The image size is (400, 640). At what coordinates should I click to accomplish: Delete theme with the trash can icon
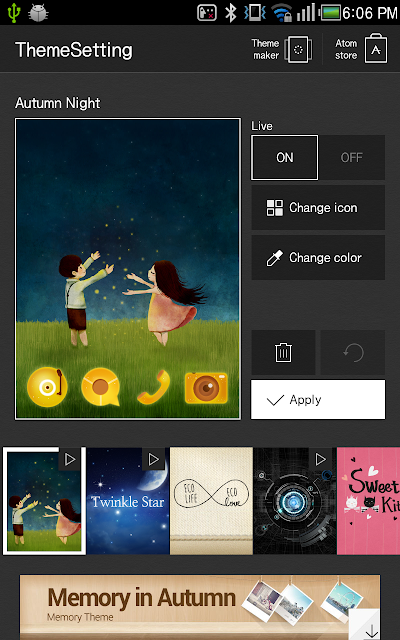(x=283, y=352)
